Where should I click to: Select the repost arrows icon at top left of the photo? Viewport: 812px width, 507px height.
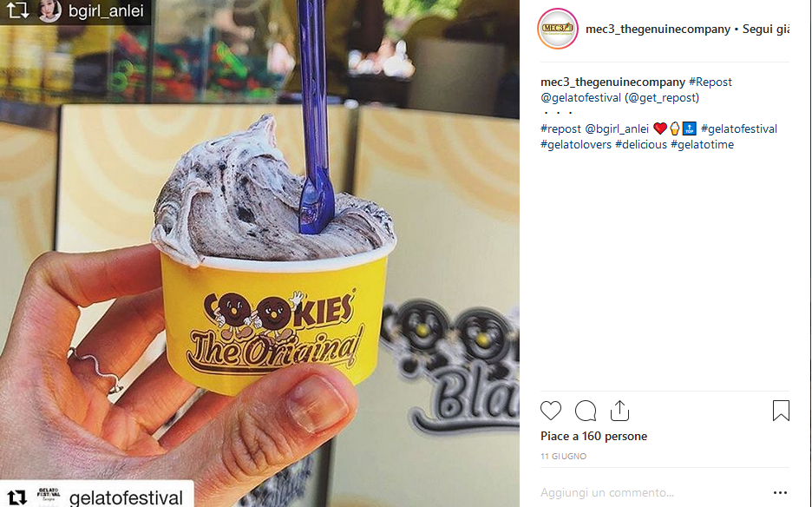(17, 10)
